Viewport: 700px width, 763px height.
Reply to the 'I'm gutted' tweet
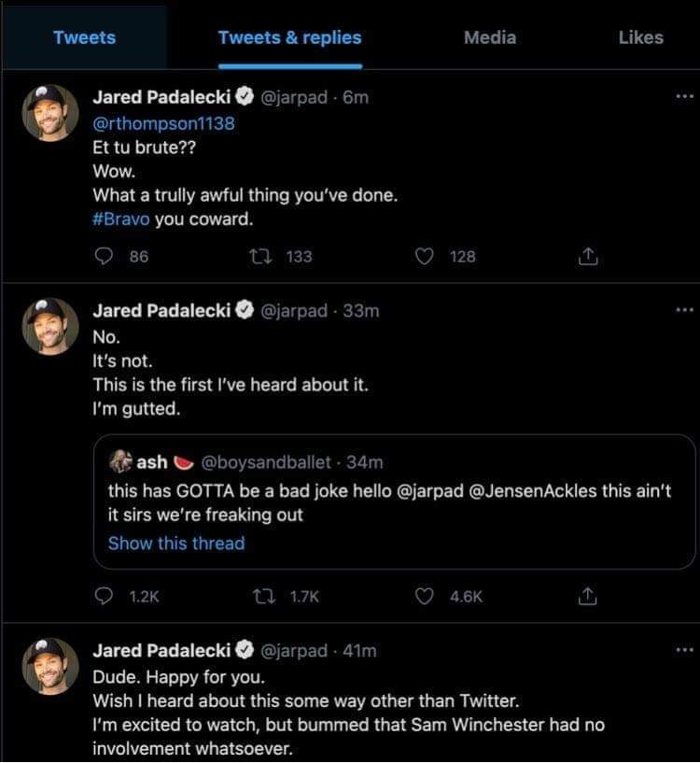click(x=105, y=596)
